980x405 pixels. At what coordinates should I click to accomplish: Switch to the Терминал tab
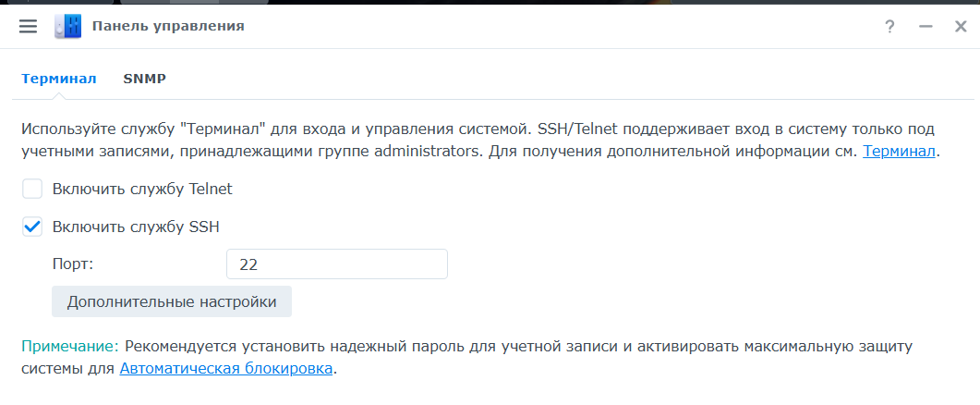coord(59,79)
